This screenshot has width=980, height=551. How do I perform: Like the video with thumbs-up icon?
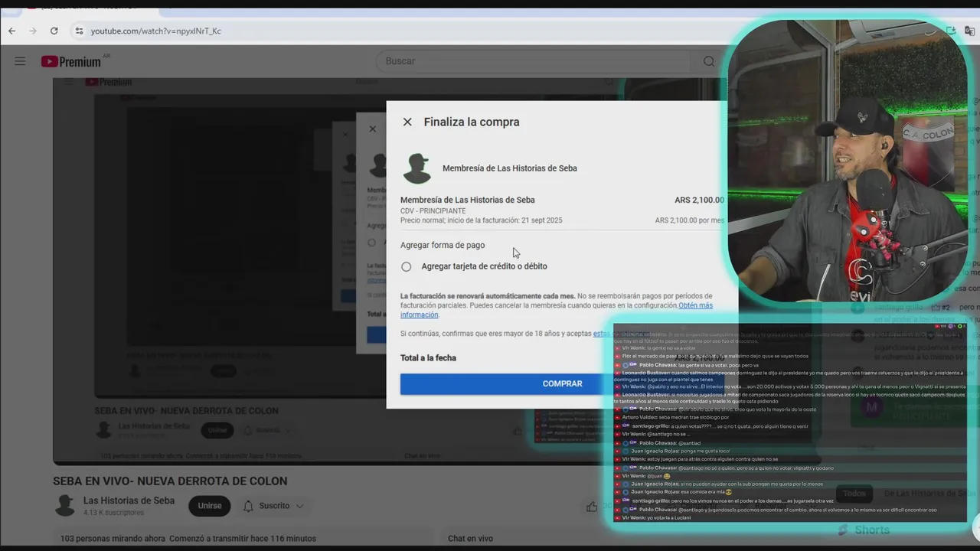592,506
